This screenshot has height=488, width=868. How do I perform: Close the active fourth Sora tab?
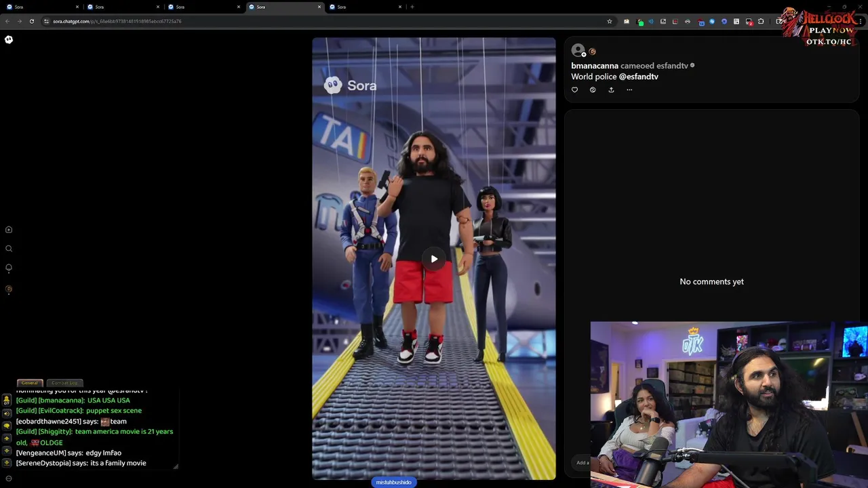(x=319, y=7)
